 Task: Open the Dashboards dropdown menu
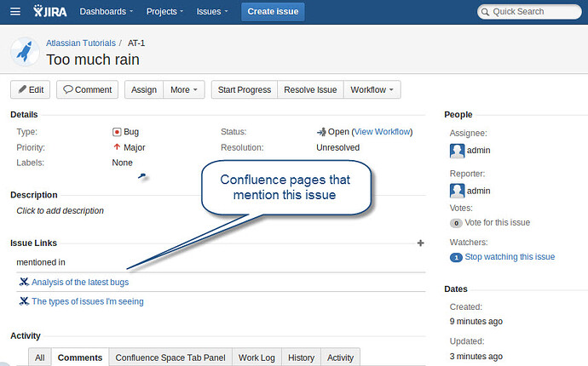point(107,12)
